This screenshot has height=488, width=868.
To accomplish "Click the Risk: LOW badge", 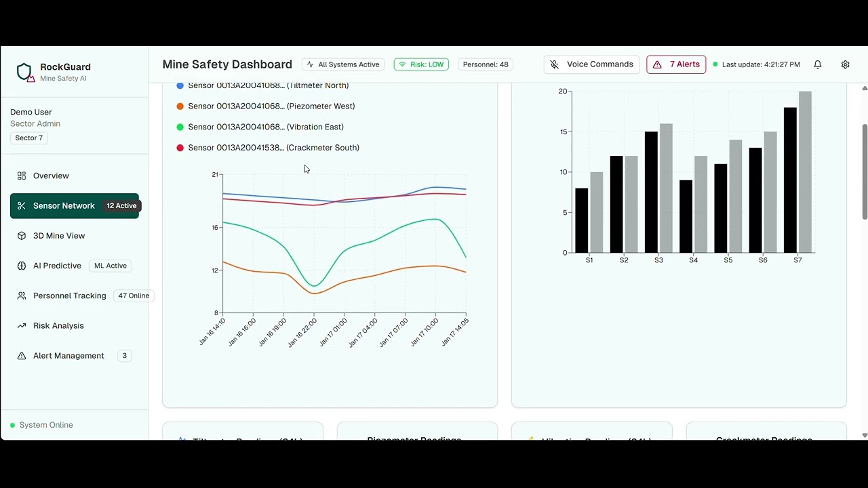I will click(421, 64).
